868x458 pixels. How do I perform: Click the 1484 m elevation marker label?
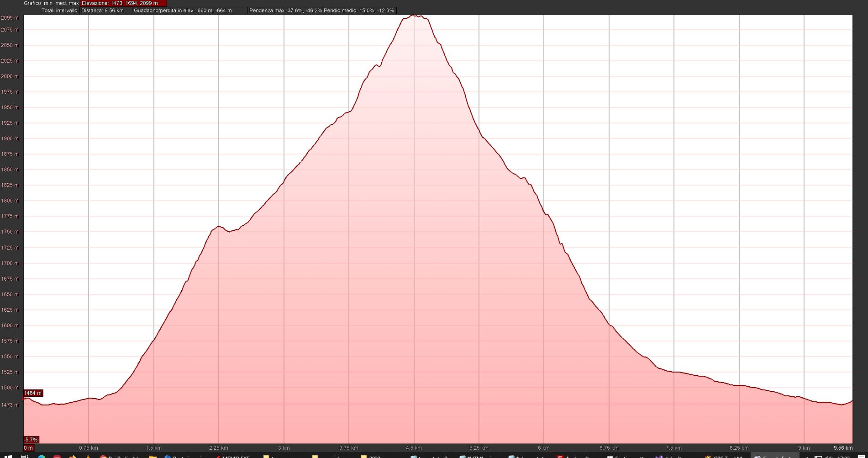pyautogui.click(x=33, y=393)
